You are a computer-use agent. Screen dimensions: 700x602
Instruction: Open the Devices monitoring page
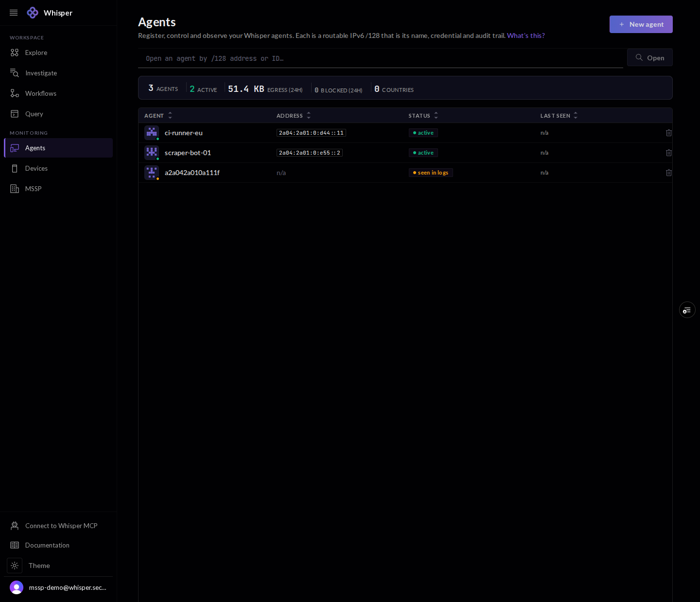pos(58,168)
